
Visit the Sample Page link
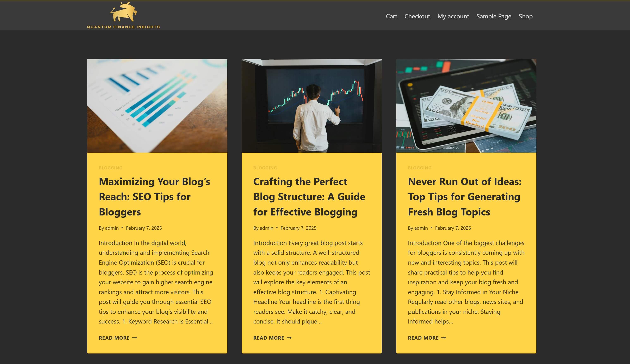pyautogui.click(x=494, y=16)
